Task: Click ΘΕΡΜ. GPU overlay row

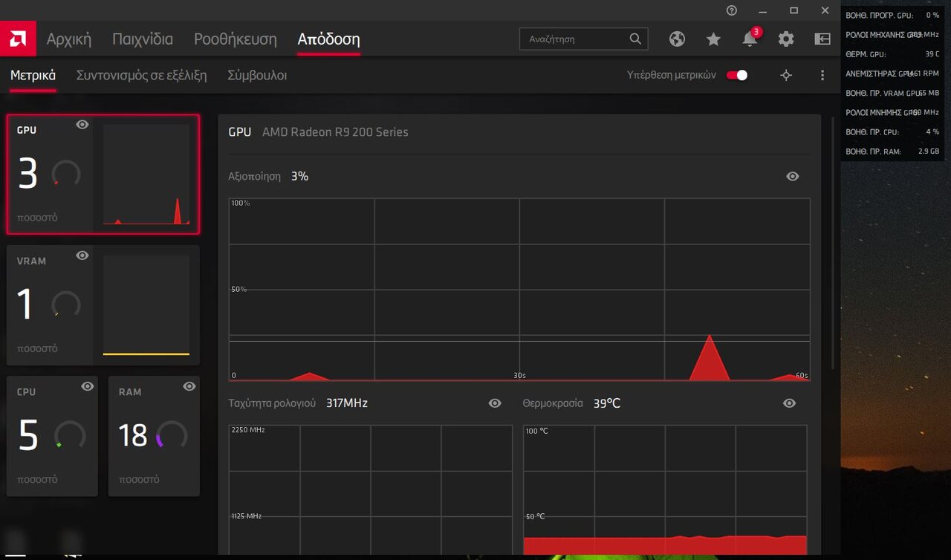Action: tap(892, 54)
